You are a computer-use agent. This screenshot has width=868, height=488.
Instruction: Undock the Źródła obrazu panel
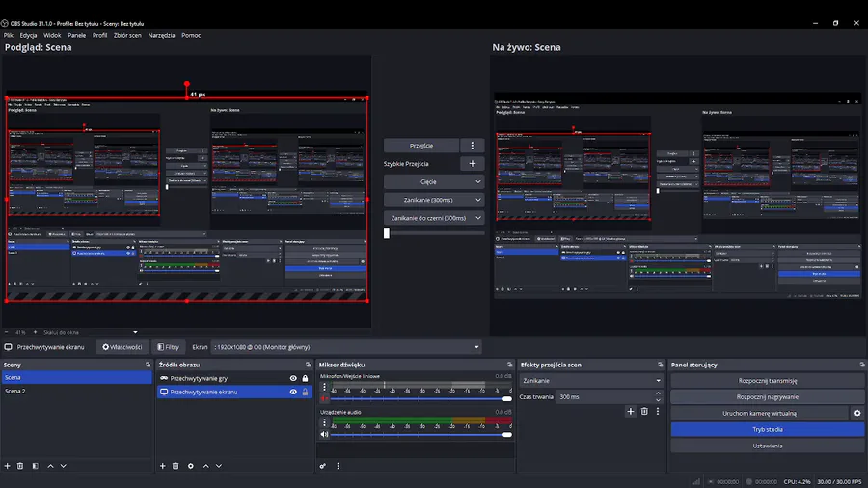coord(309,365)
